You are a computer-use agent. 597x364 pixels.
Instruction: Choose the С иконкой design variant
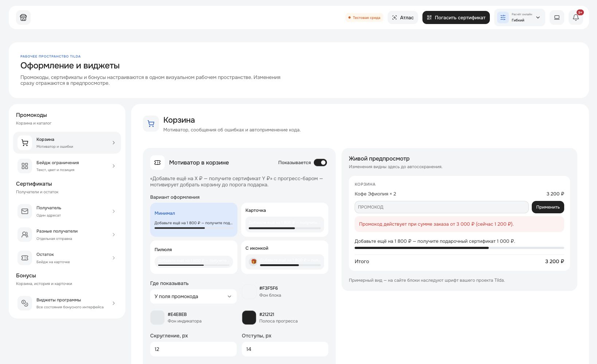(x=285, y=257)
